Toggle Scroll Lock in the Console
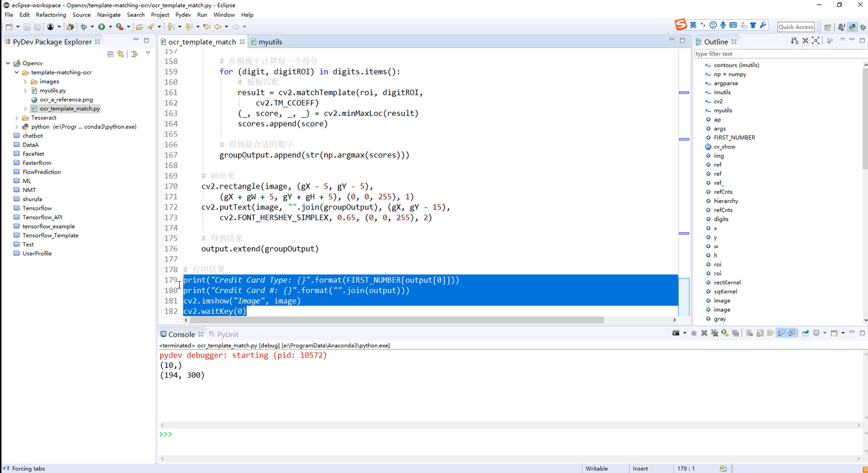Screen dimensions: 868x473 [x=760, y=333]
